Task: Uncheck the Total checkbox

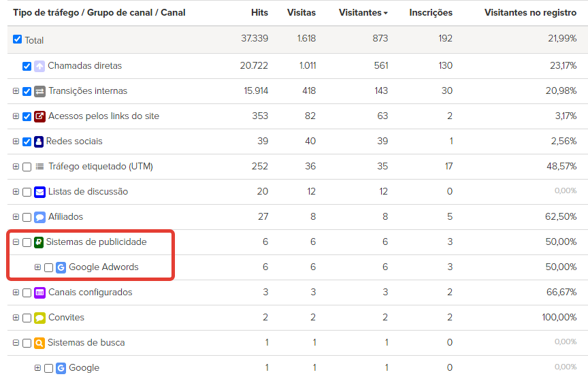Action: coord(18,39)
